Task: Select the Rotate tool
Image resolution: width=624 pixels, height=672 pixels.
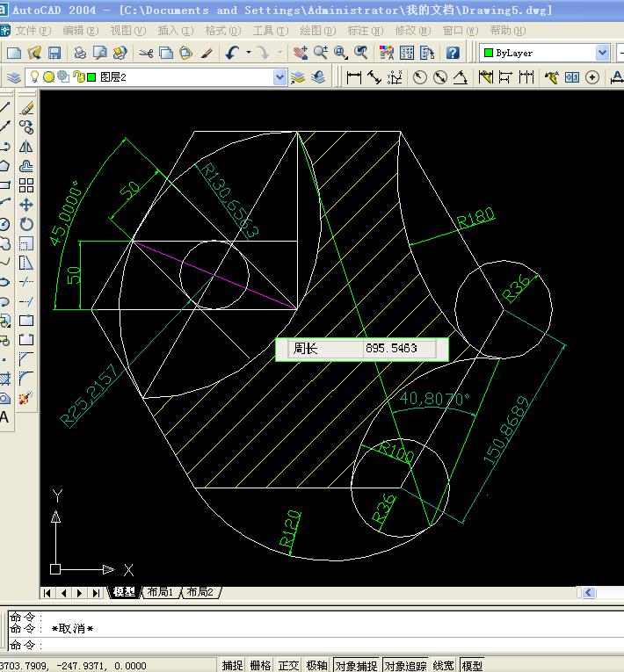Action: click(x=26, y=224)
